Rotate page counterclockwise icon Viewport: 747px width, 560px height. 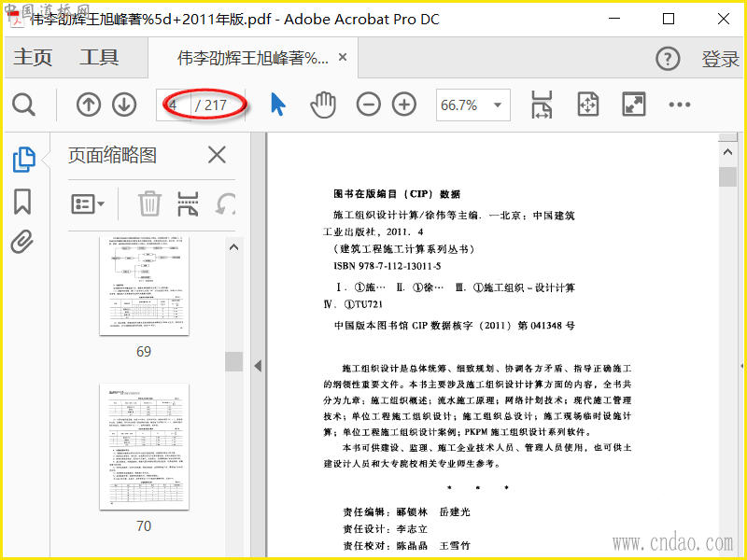[x=225, y=203]
